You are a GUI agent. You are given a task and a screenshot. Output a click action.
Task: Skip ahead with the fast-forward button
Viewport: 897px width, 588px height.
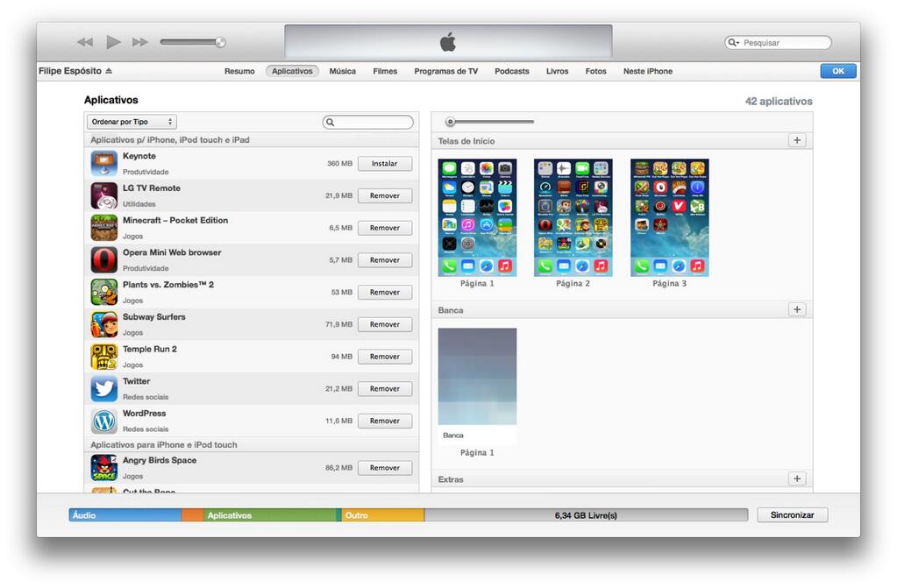point(140,42)
